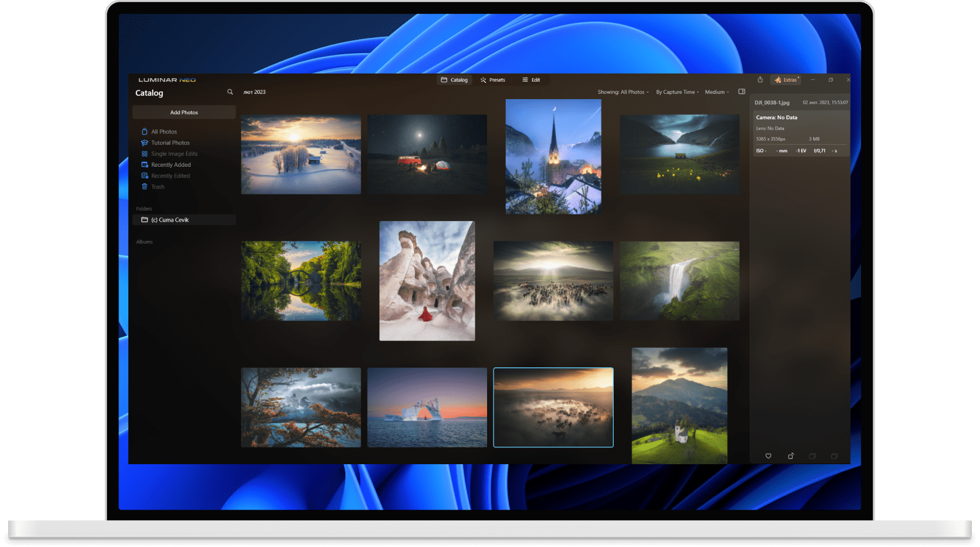Screen dimensions: 980x547
Task: Click the share/export icon in the title bar
Action: tap(760, 80)
